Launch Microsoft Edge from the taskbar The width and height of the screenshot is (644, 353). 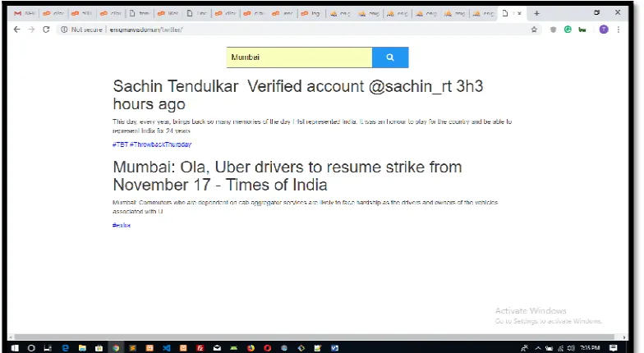coord(66,348)
